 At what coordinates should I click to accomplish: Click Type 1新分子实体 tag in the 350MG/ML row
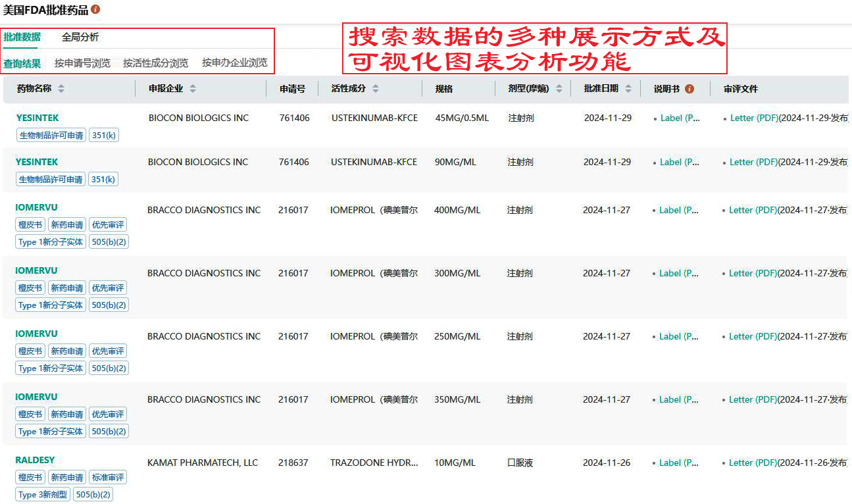pyautogui.click(x=51, y=432)
